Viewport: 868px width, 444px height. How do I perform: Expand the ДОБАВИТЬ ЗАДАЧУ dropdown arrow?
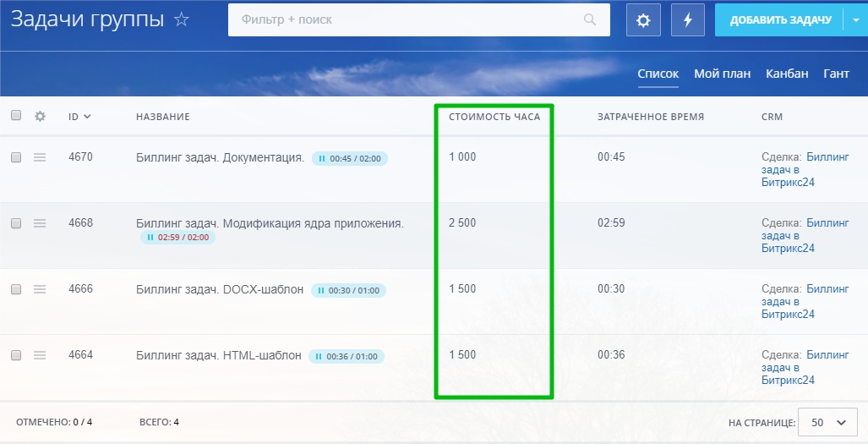(x=855, y=20)
